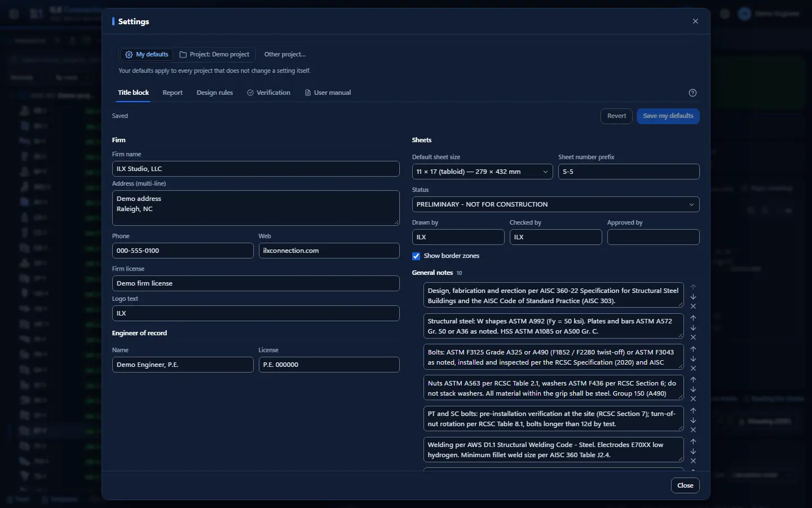Move the Structural steel W shapes note up
Image resolution: width=812 pixels, height=508 pixels.
tap(694, 318)
